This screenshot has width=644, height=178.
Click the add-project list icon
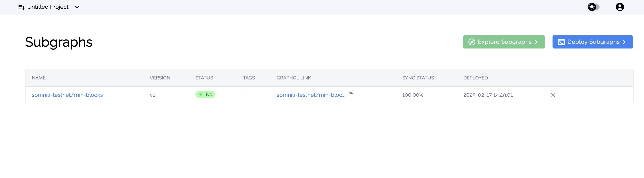pyautogui.click(x=22, y=7)
